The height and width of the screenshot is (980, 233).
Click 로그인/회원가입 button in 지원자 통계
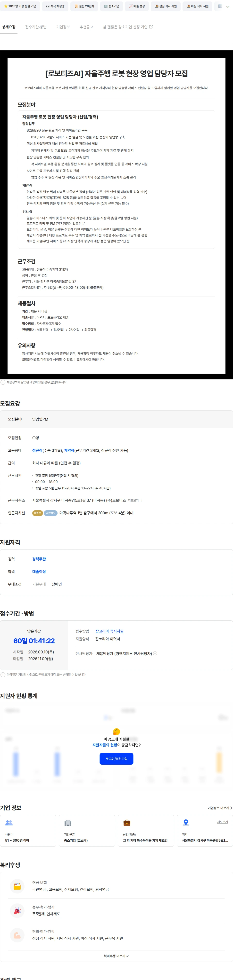pos(117,759)
